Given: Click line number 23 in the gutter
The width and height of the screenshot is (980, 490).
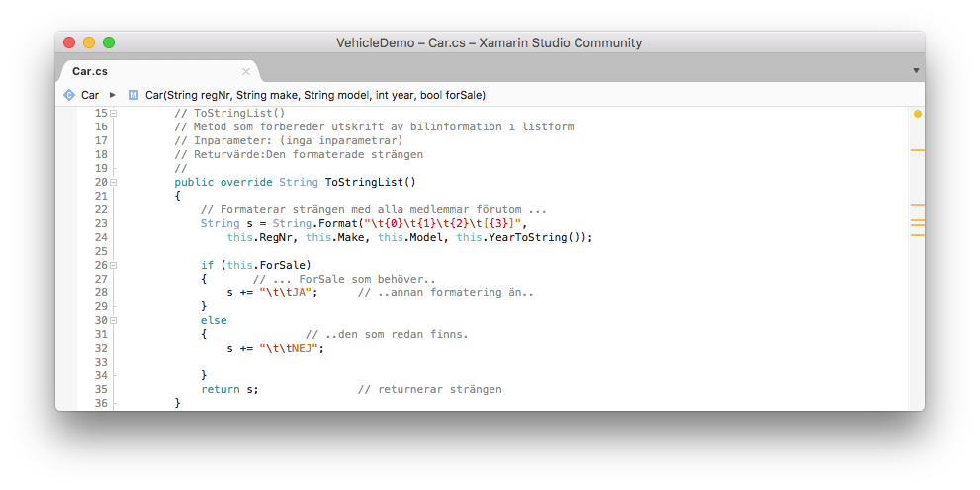Looking at the screenshot, I should (x=101, y=223).
